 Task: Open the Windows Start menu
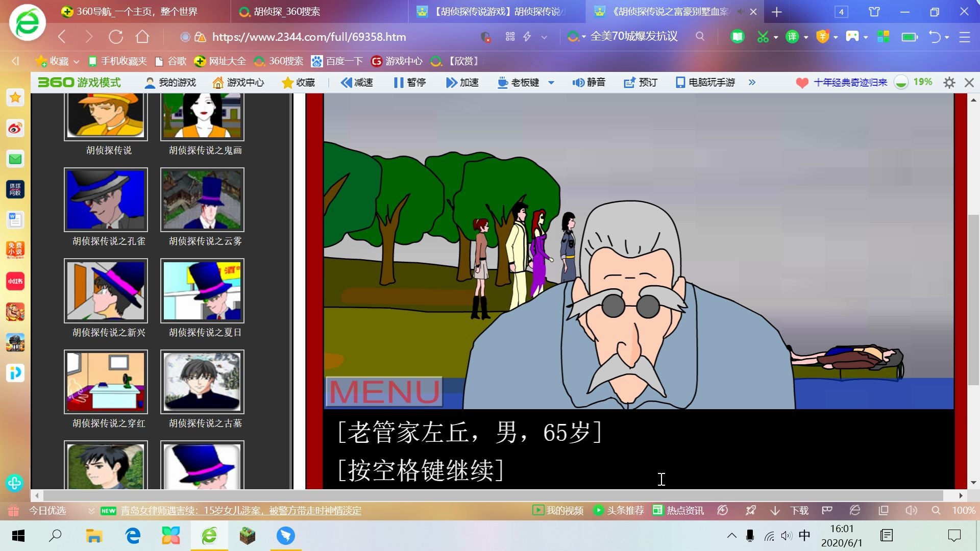tap(18, 536)
